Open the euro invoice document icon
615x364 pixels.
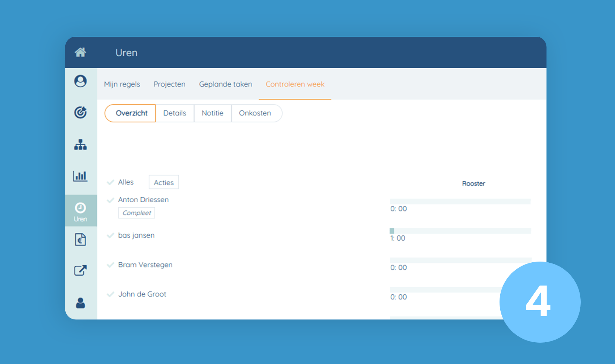[80, 240]
